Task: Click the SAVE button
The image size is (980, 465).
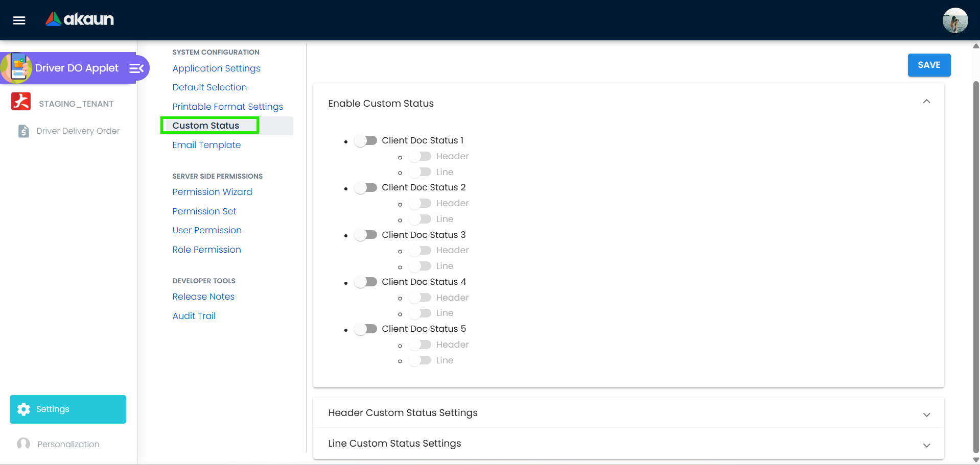Action: 928,64
